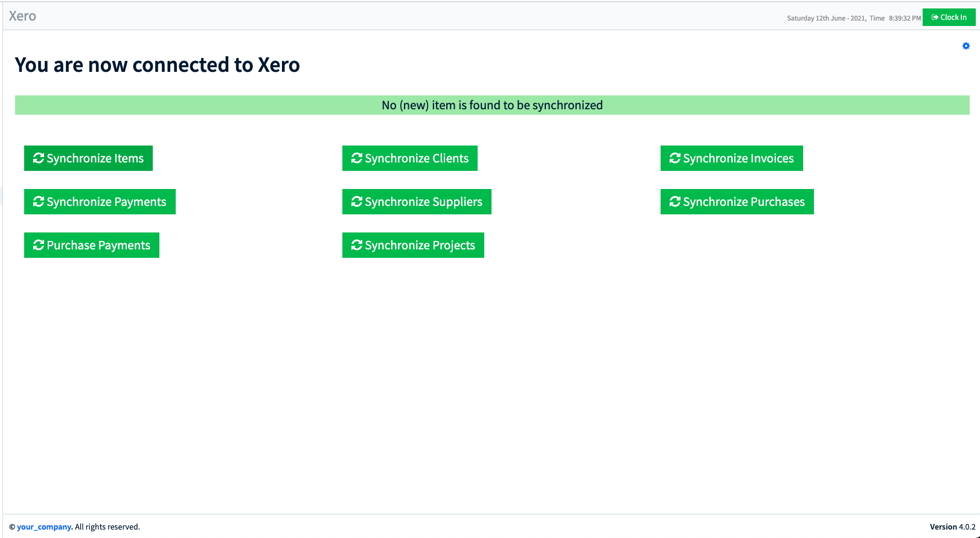Click Synchronize Suppliers button

pyautogui.click(x=417, y=202)
